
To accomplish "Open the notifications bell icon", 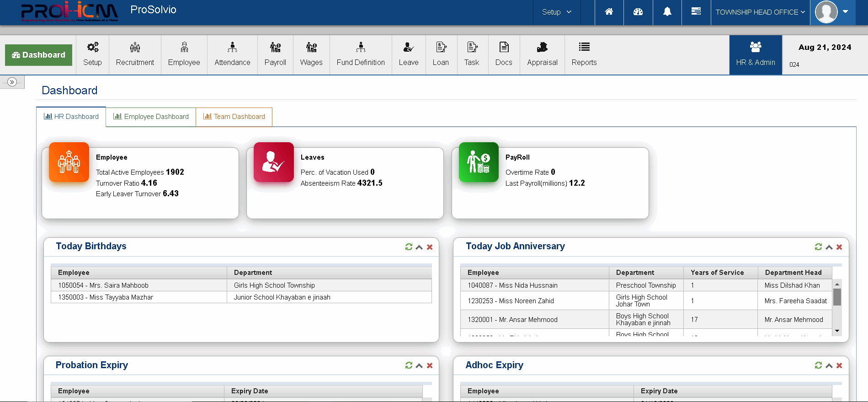I will point(667,12).
